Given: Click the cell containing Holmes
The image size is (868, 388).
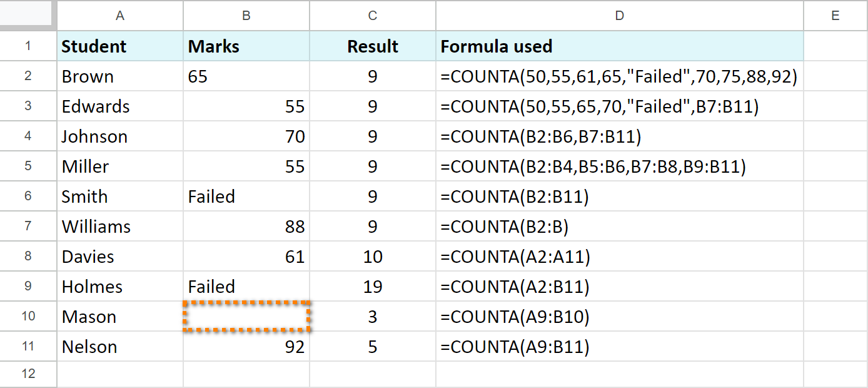Looking at the screenshot, I should [x=119, y=286].
